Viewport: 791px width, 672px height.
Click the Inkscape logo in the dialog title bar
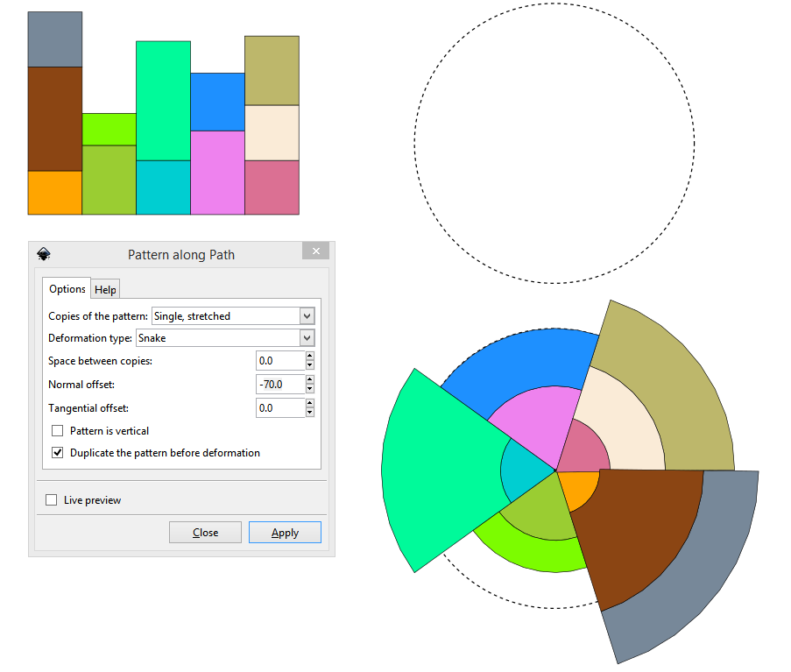tap(44, 254)
